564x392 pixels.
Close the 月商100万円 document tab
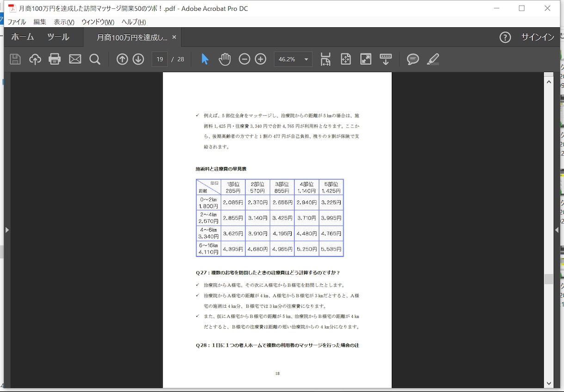click(174, 37)
